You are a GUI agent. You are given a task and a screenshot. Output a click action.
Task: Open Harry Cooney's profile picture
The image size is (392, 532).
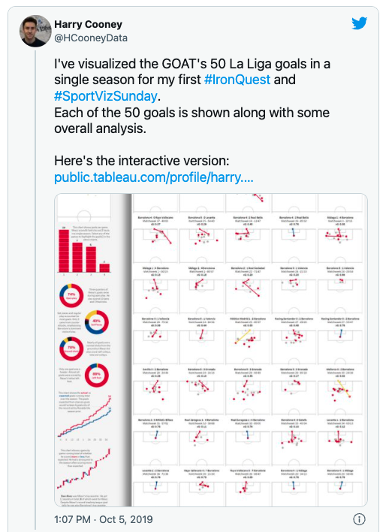coord(35,31)
